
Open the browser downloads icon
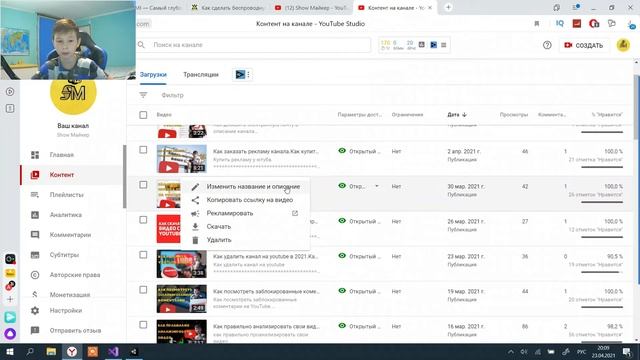click(x=631, y=24)
